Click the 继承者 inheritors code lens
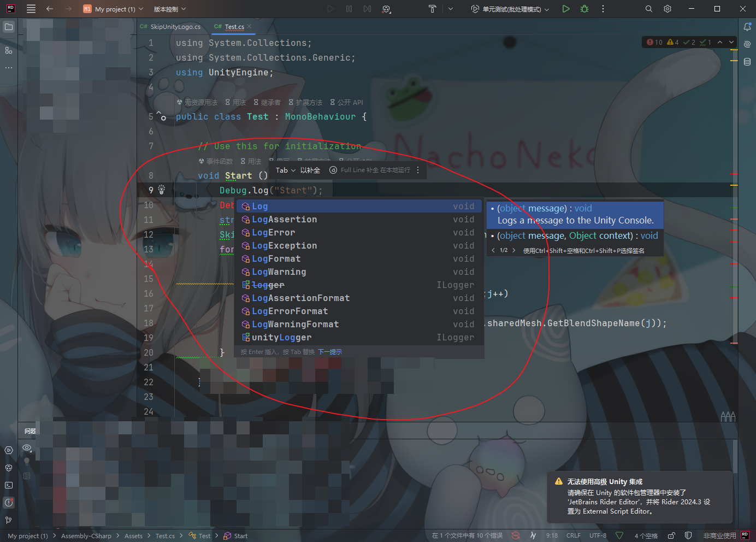This screenshot has width=756, height=542. point(267,102)
